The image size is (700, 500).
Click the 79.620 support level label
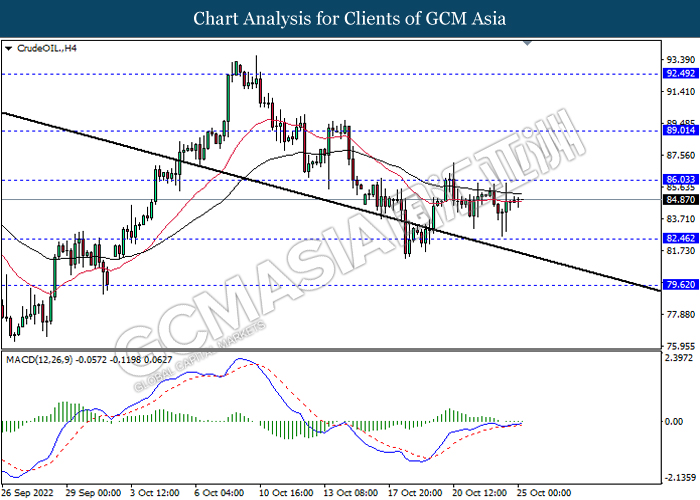(x=680, y=284)
